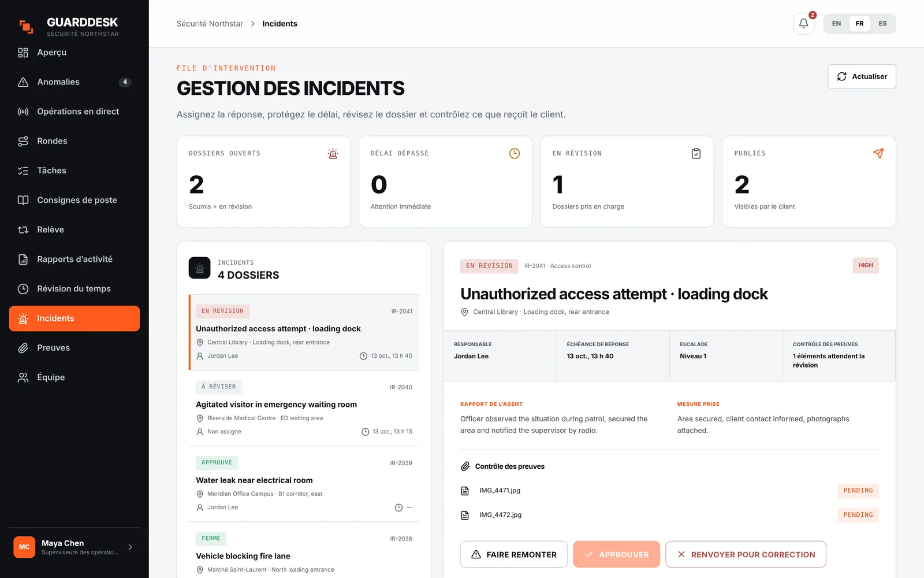This screenshot has height=578, width=924.
Task: Open evidence file IMG_4472.jpg
Action: [500, 515]
